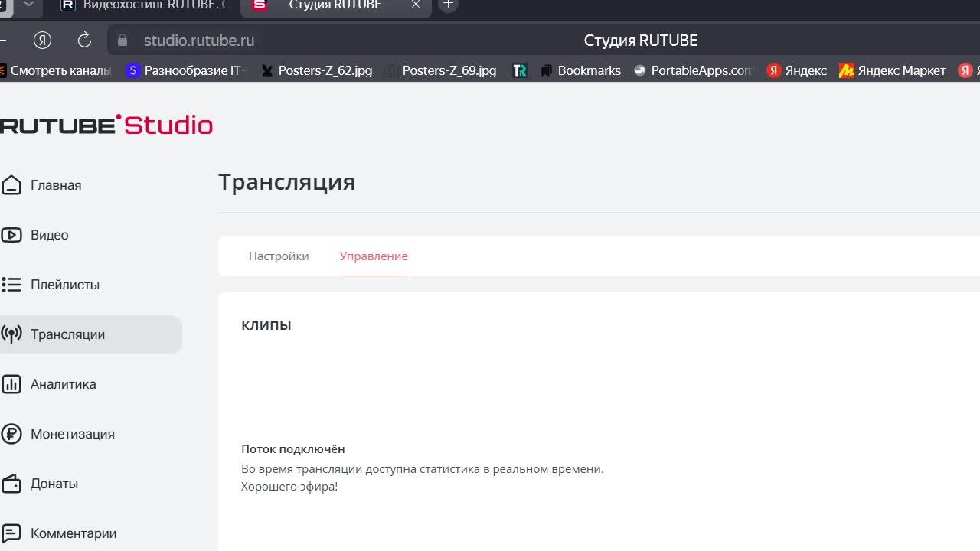Click the lock icon in address bar
Screen dimensions: 980x551
click(x=122, y=41)
